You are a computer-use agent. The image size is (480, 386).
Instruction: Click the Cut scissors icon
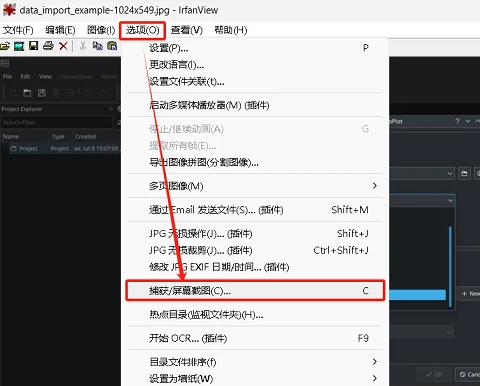[x=83, y=46]
